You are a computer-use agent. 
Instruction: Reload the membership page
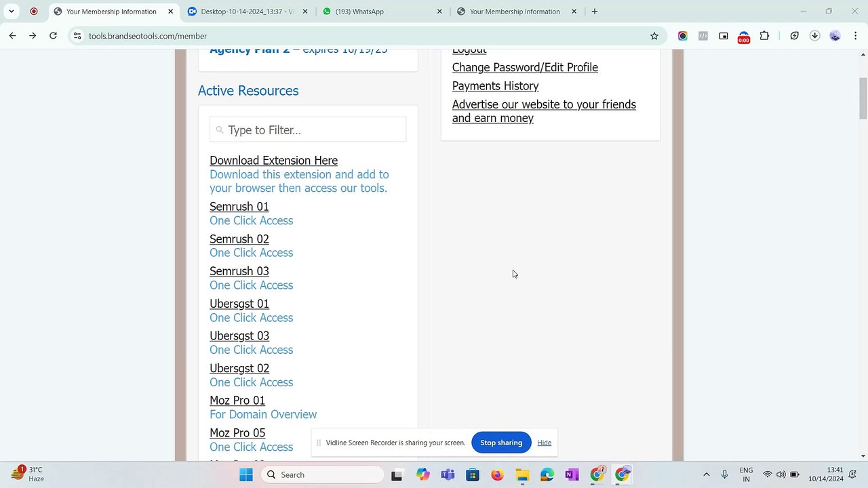pos(53,36)
